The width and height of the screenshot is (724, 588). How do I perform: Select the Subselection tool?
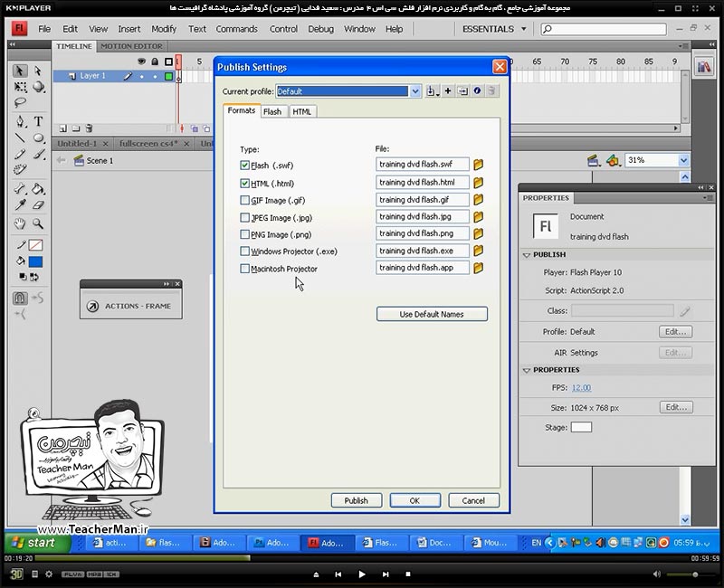[38, 71]
